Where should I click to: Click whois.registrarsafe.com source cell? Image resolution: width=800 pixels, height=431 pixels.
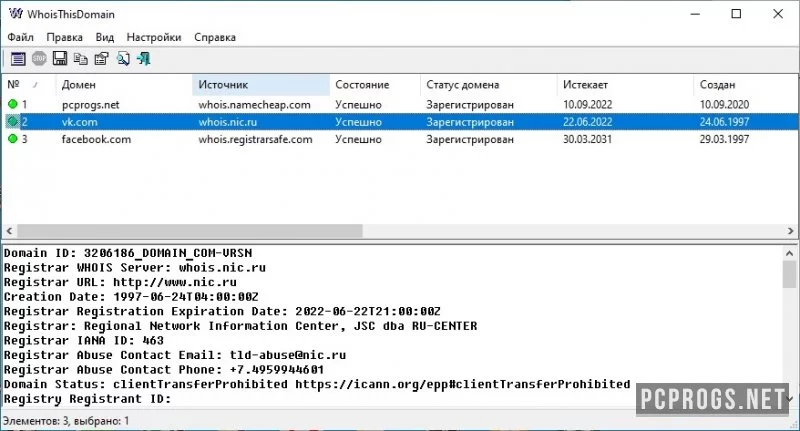click(x=256, y=139)
